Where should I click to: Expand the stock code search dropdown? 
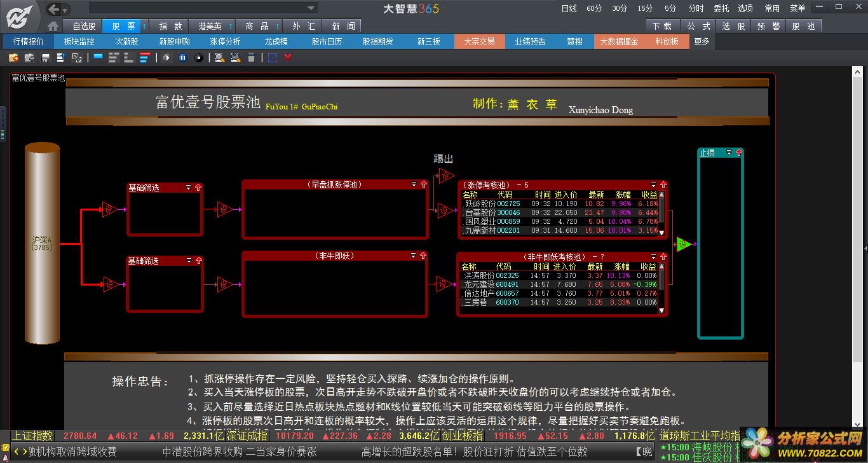point(311,8)
